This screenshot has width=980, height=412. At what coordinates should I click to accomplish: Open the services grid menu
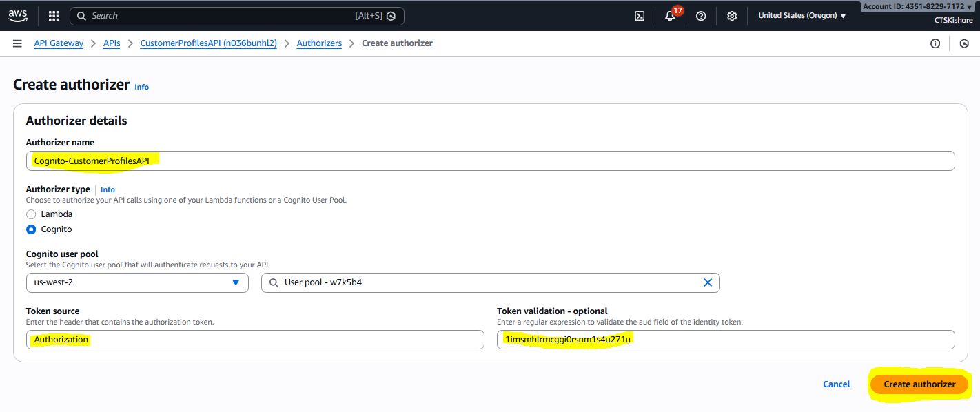(54, 16)
